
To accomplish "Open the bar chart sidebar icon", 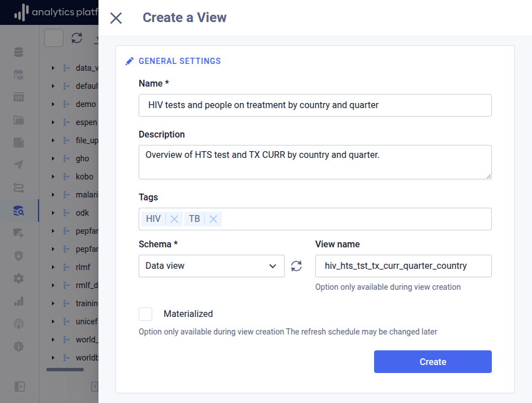I will 19,301.
